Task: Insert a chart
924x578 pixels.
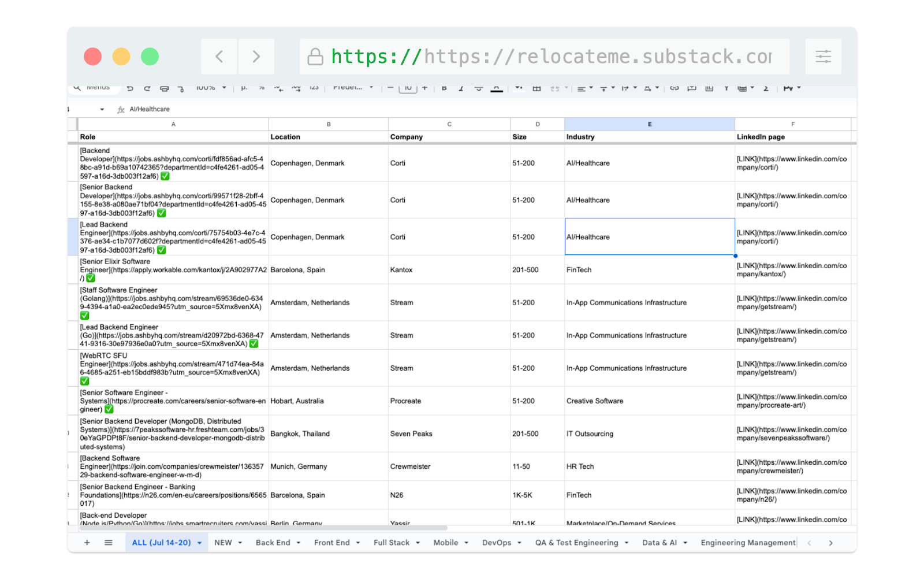Action: (x=709, y=88)
